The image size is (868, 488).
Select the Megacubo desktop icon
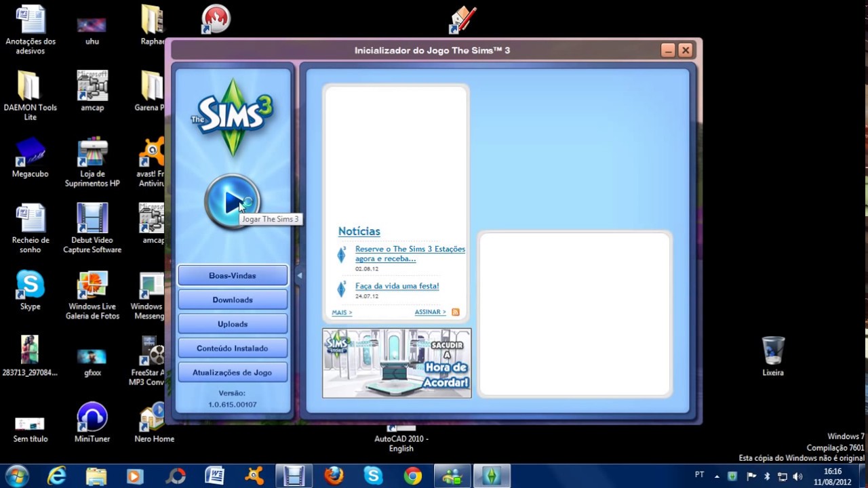(x=30, y=158)
